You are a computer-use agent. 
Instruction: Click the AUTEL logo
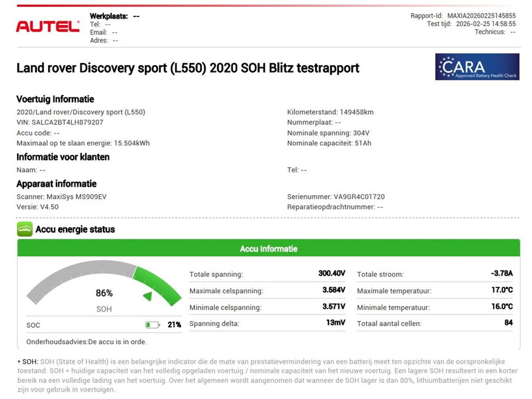(48, 26)
